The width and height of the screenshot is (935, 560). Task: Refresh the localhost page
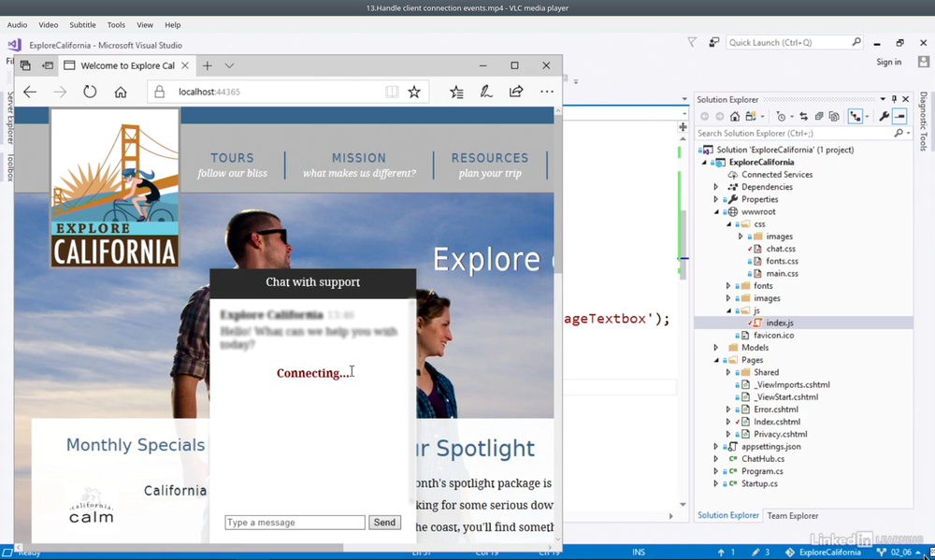tap(90, 92)
